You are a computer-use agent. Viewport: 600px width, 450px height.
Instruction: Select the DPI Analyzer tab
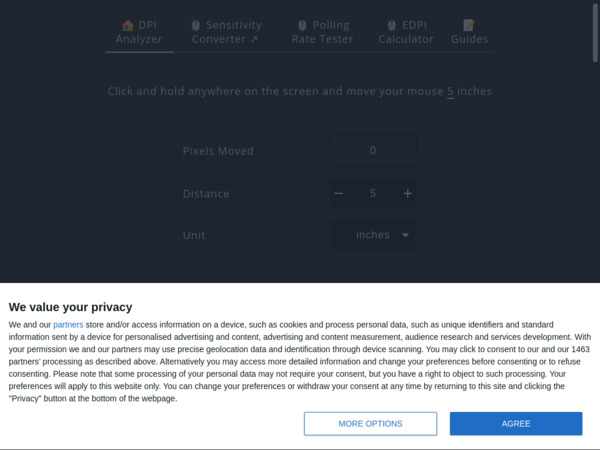click(x=139, y=32)
